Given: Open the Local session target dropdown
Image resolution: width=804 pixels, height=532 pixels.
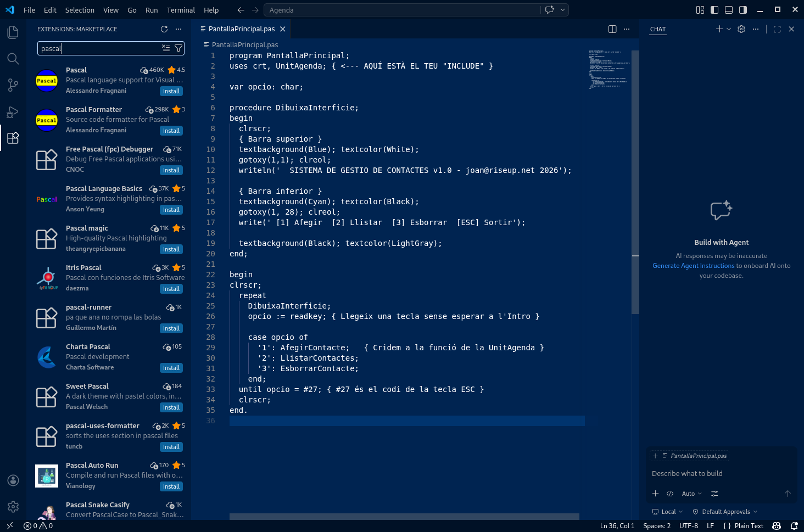Looking at the screenshot, I should 668,512.
